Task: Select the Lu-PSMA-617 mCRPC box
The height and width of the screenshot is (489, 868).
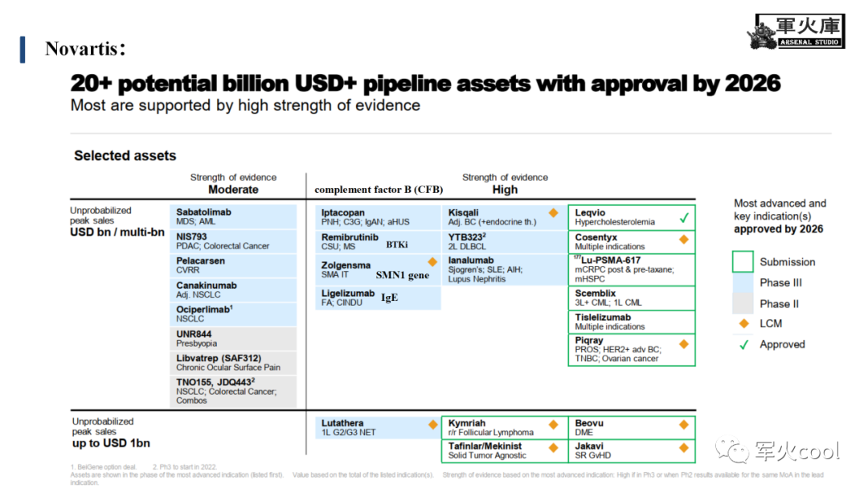Action: [x=632, y=269]
